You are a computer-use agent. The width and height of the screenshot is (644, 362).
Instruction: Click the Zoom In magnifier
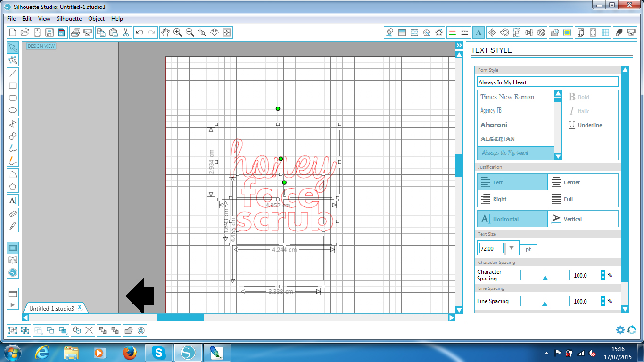click(177, 33)
